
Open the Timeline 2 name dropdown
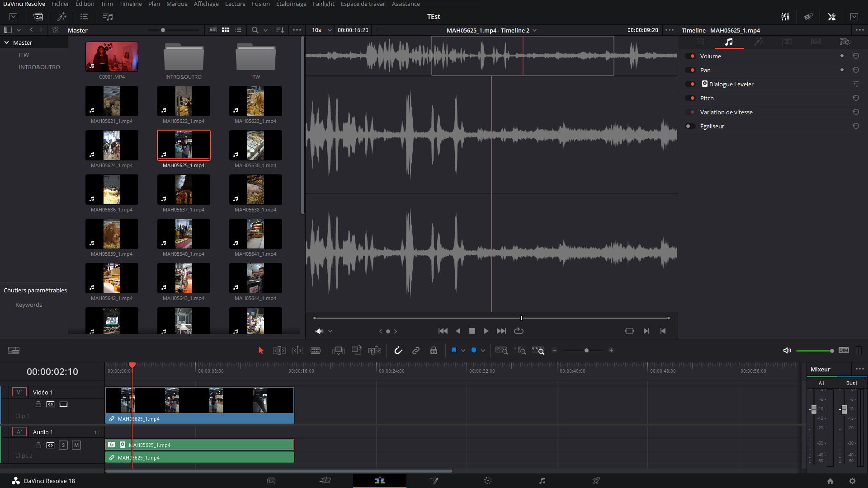tap(535, 30)
